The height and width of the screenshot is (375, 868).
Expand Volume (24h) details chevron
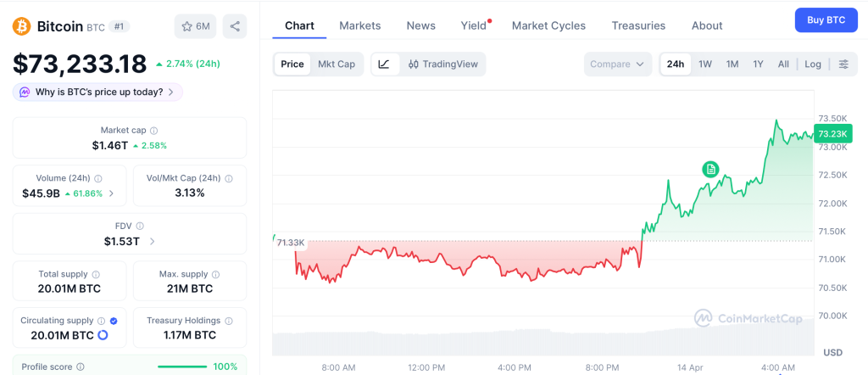coord(111,193)
